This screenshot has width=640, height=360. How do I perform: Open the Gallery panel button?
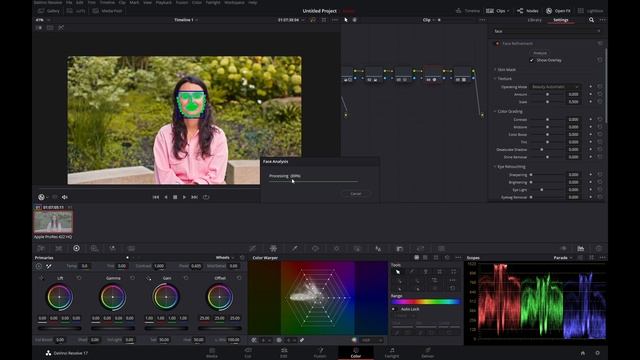(x=49, y=11)
